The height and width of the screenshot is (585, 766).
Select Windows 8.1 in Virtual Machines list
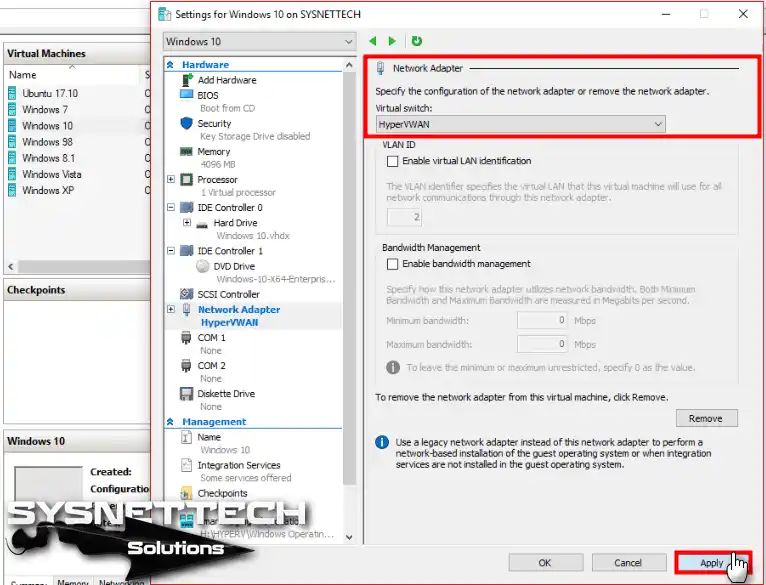[x=48, y=158]
